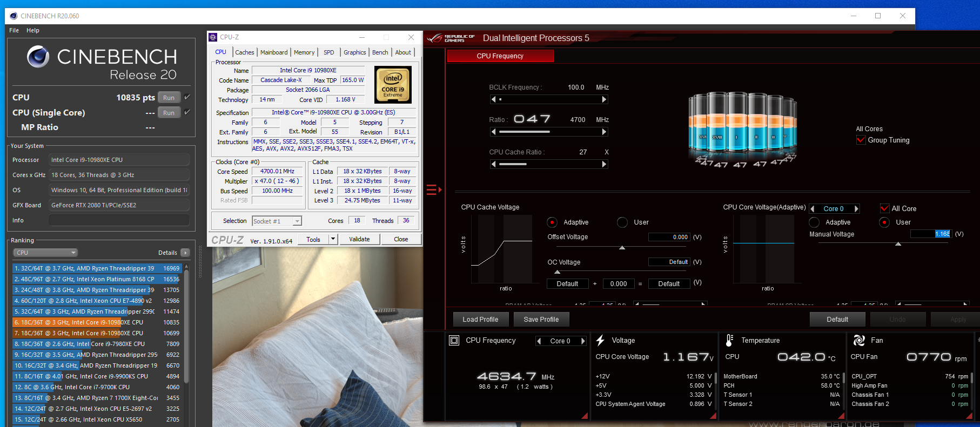Select previous core in CPU Core Voltage selector
Image resolution: width=980 pixels, height=427 pixels.
812,209
